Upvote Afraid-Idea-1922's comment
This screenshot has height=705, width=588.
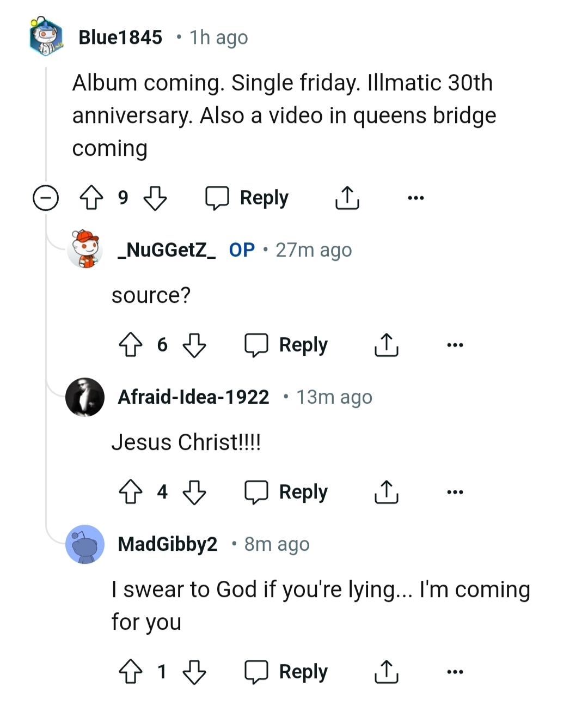tap(131, 492)
